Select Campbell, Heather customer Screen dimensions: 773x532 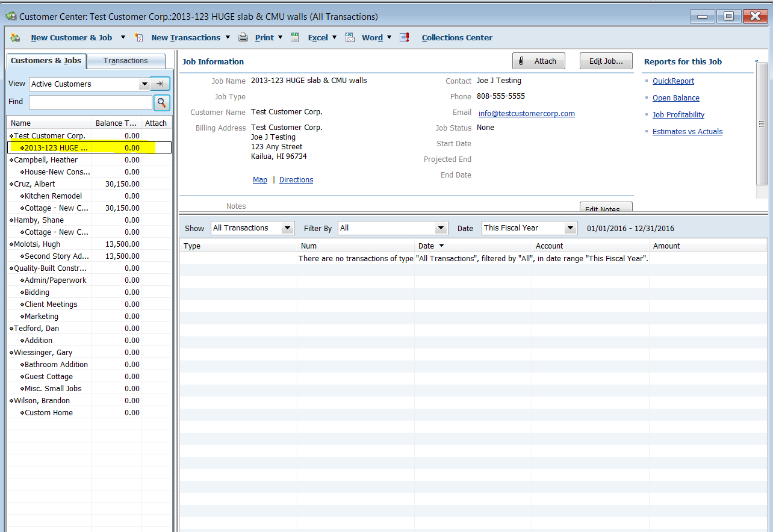46,160
